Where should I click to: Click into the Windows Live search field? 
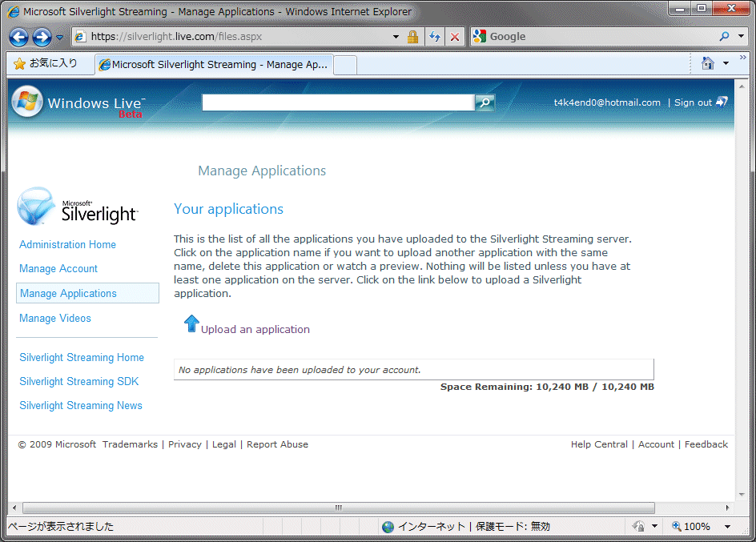coord(337,102)
